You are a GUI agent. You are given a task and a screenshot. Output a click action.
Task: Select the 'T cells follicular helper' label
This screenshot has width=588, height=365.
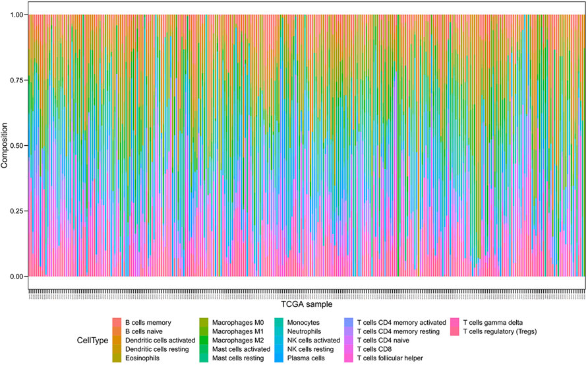[x=390, y=358]
